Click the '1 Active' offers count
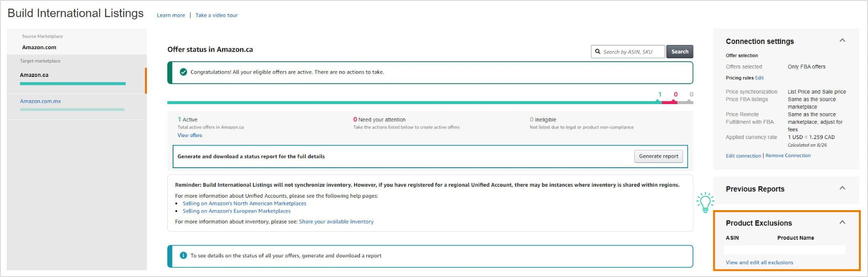The width and height of the screenshot is (868, 277). (187, 120)
